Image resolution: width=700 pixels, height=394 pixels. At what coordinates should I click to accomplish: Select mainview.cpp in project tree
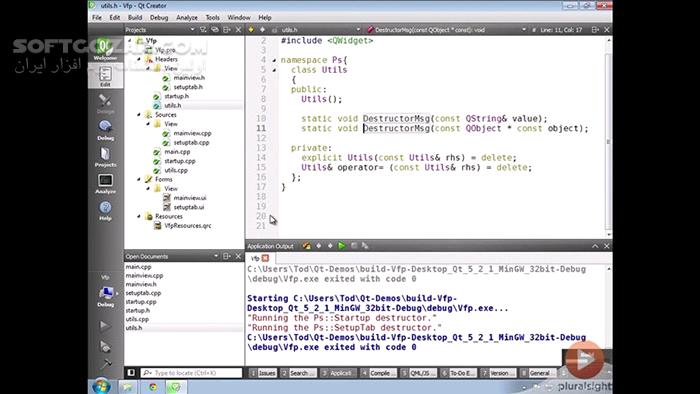pos(192,133)
